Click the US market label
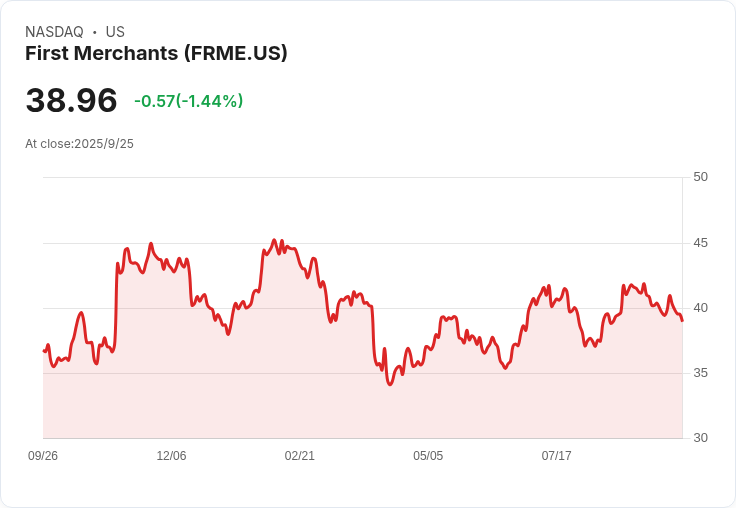 (115, 32)
